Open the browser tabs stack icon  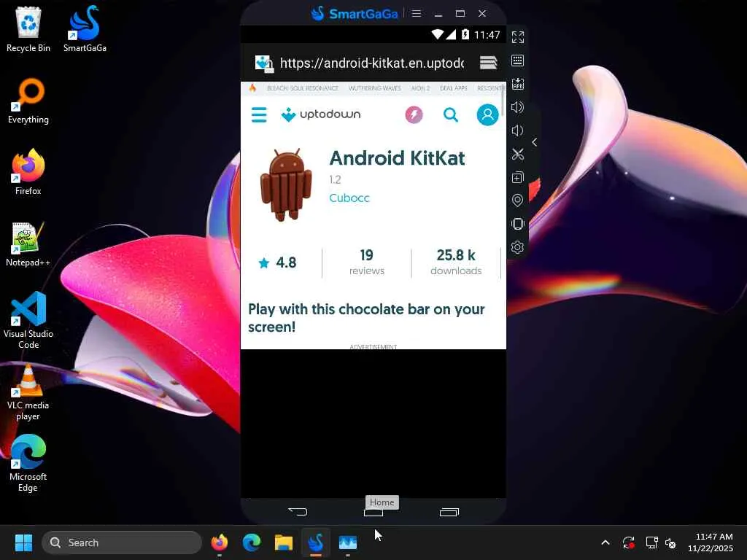coord(488,63)
